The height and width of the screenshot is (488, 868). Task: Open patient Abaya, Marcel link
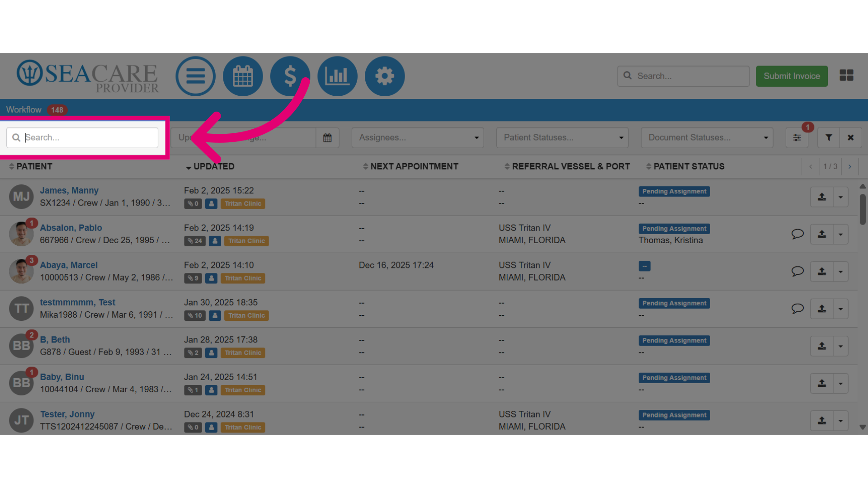coord(69,265)
